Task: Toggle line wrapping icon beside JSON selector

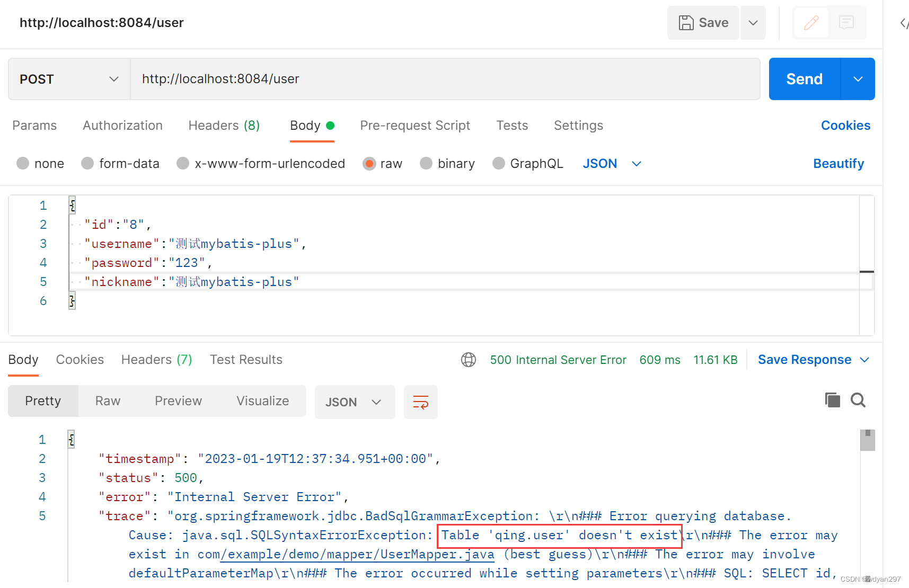Action: click(x=420, y=402)
